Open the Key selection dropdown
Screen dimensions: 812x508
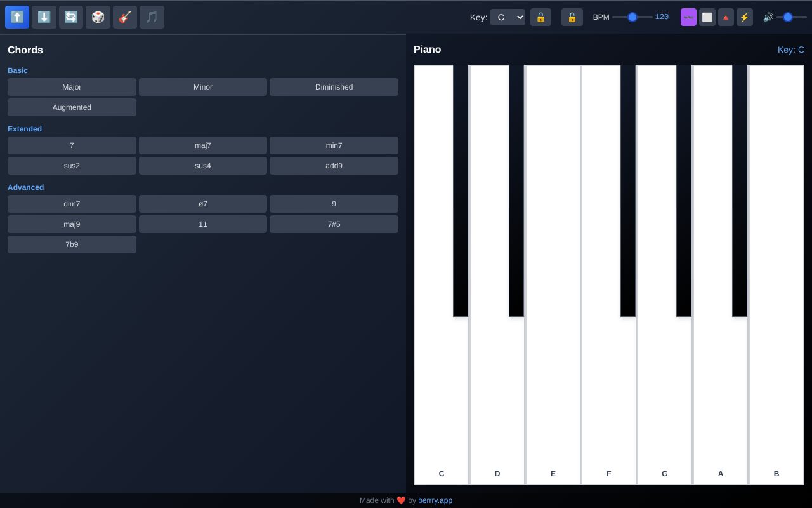click(x=507, y=17)
